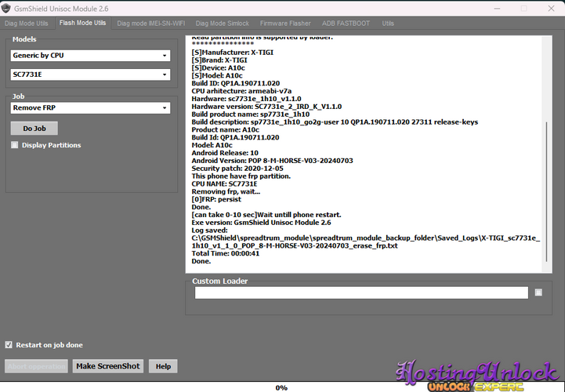Screen dimensions: 565x392
Task: Click the Make ScreenShot button
Action: (x=108, y=366)
